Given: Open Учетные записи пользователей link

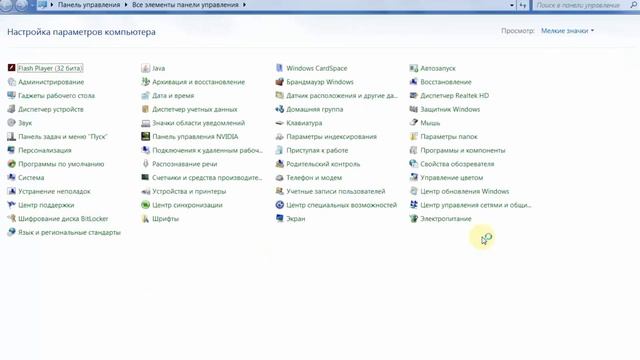Looking at the screenshot, I should click(x=336, y=191).
